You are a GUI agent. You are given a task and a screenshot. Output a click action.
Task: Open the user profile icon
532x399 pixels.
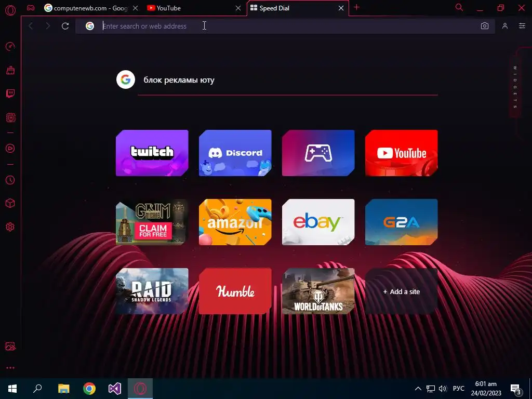click(x=505, y=26)
